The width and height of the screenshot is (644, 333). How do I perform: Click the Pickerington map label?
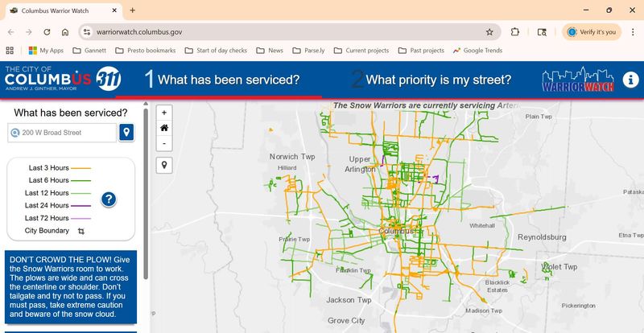tap(578, 306)
